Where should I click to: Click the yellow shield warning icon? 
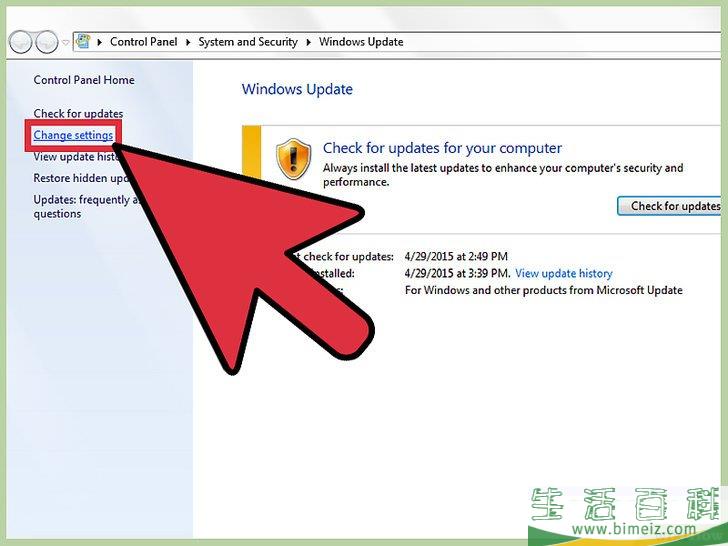coord(293,158)
